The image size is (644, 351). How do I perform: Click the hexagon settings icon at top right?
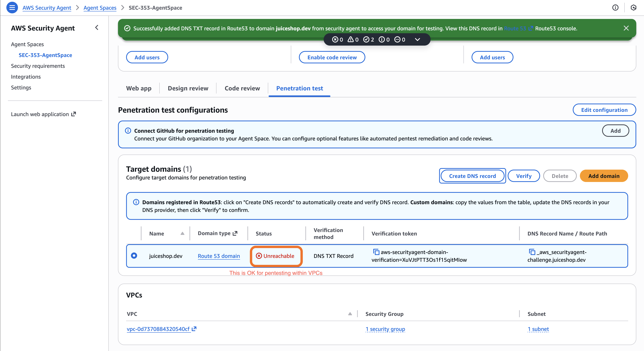click(x=633, y=8)
